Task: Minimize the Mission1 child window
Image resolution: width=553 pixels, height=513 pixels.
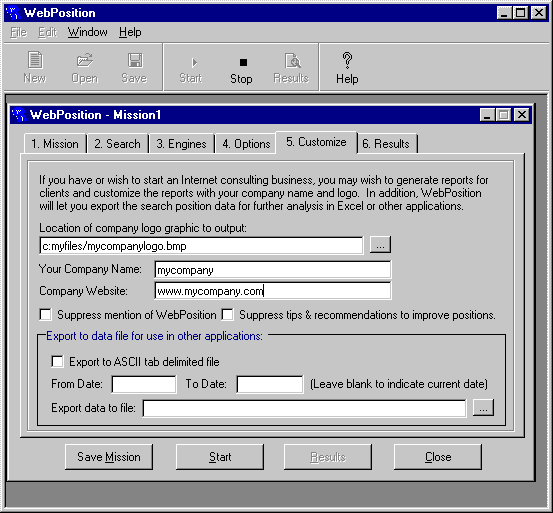Action: click(487, 115)
